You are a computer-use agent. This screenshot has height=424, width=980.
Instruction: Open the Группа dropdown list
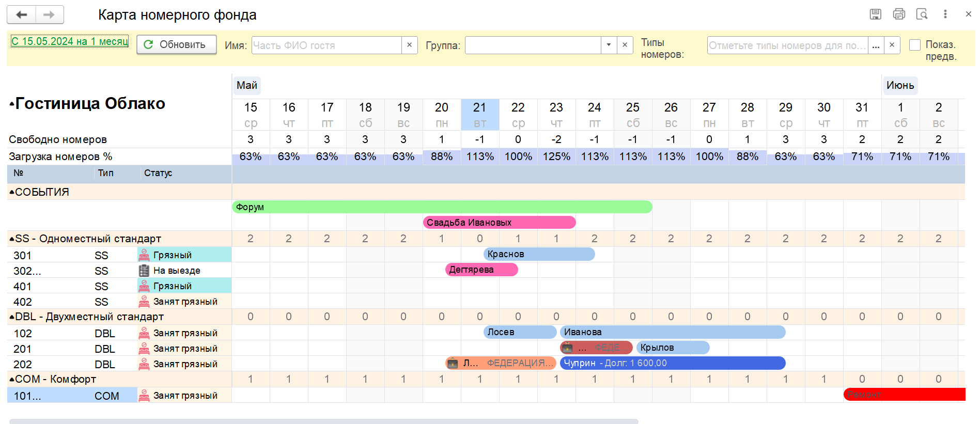609,45
